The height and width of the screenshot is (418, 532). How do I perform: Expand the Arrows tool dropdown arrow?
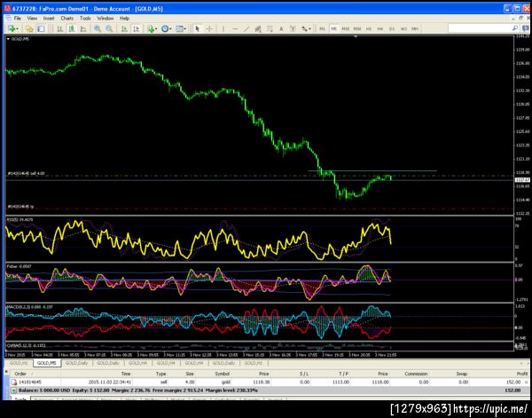(x=309, y=29)
